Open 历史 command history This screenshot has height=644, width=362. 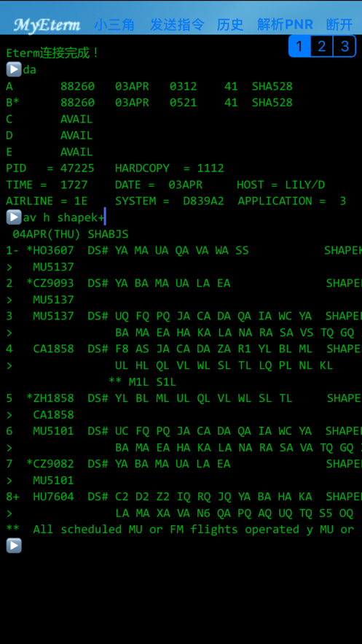230,25
